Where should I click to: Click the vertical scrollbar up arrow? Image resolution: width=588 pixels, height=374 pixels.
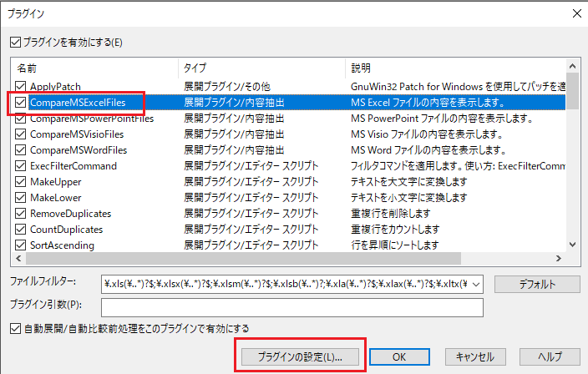[572, 66]
